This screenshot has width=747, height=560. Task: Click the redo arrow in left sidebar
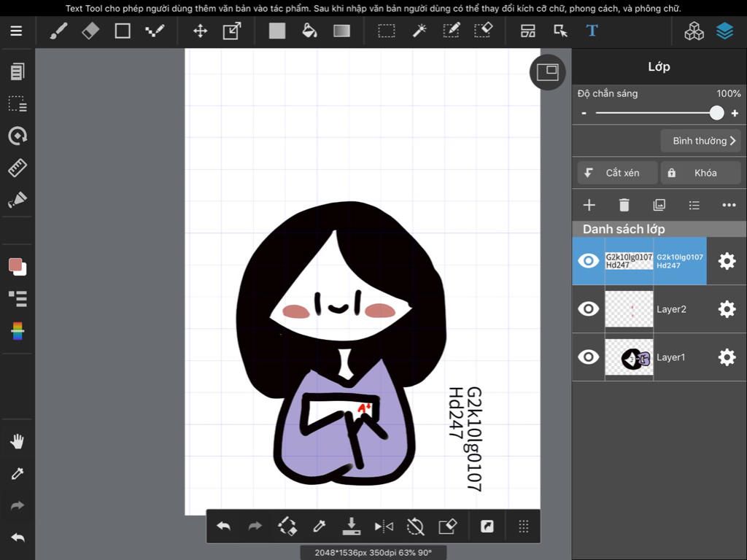[18, 505]
